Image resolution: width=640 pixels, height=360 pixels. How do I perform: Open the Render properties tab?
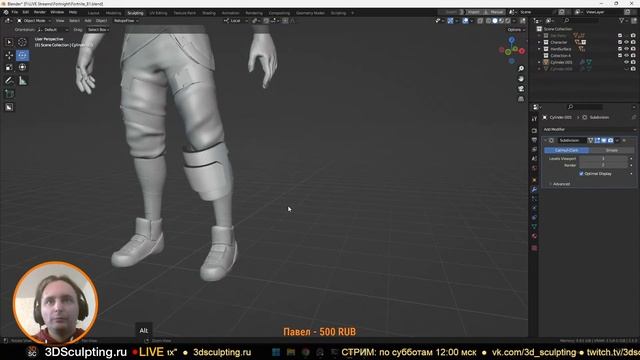(534, 131)
